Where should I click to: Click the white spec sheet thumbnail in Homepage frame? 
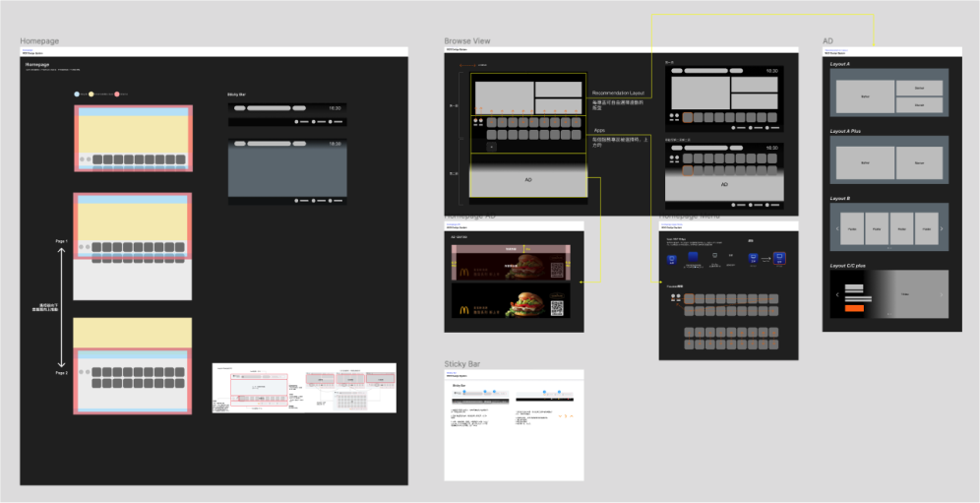[x=304, y=388]
